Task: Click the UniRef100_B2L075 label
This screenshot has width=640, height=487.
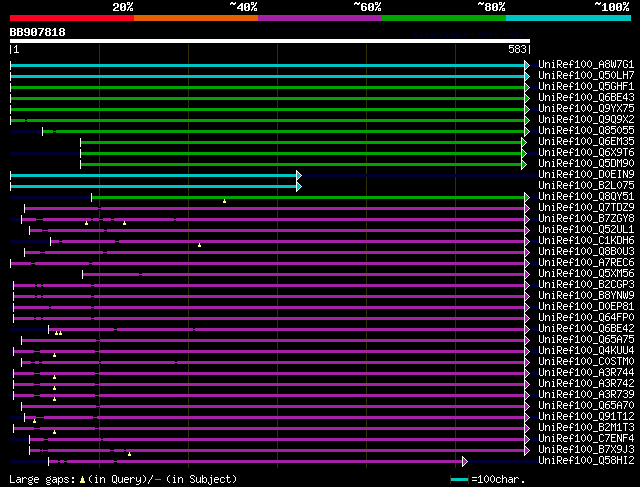Action: click(x=586, y=186)
